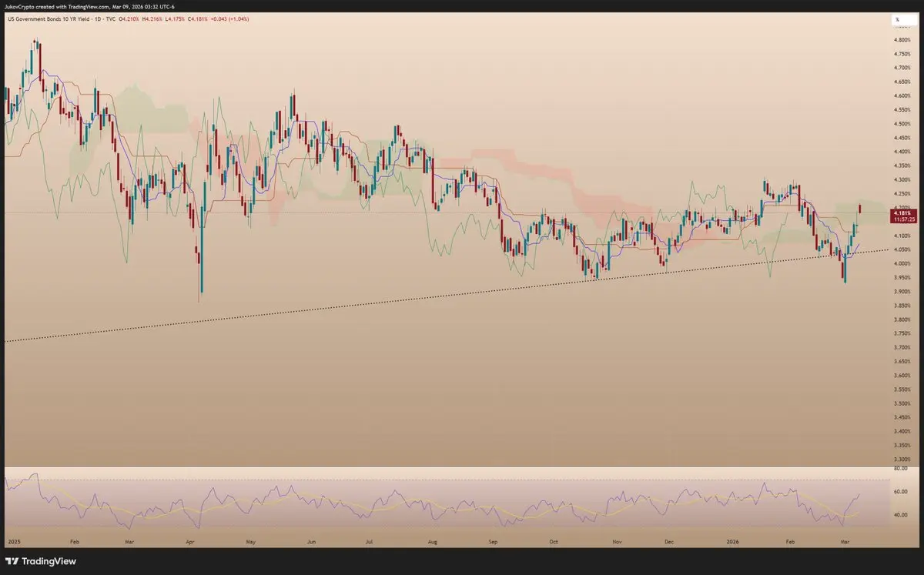The width and height of the screenshot is (924, 575).
Task: Click the 3.900% price scale label
Action: [x=903, y=292]
